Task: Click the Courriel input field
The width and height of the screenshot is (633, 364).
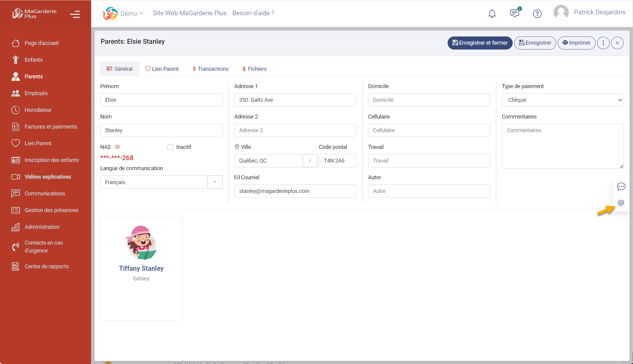Action: [295, 191]
